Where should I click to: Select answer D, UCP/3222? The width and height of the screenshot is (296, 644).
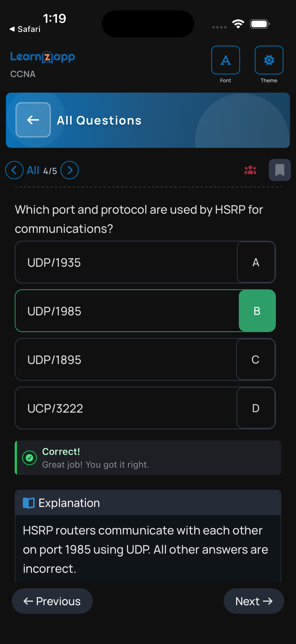[145, 408]
